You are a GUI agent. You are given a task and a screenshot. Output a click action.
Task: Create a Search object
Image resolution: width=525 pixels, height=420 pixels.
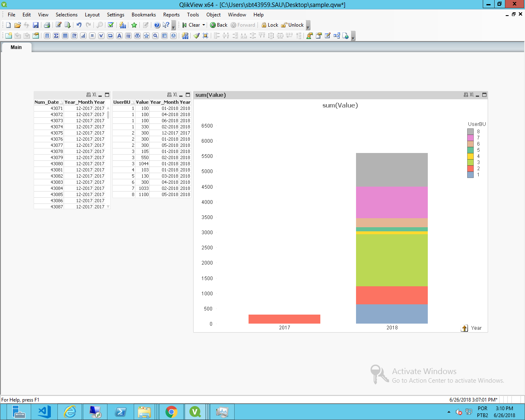(155, 36)
